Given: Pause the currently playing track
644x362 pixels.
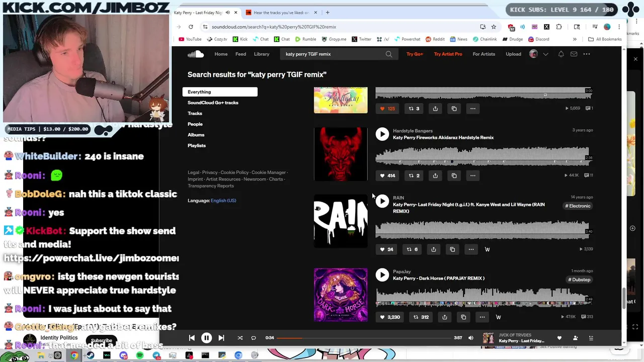Looking at the screenshot, I should tap(206, 338).
